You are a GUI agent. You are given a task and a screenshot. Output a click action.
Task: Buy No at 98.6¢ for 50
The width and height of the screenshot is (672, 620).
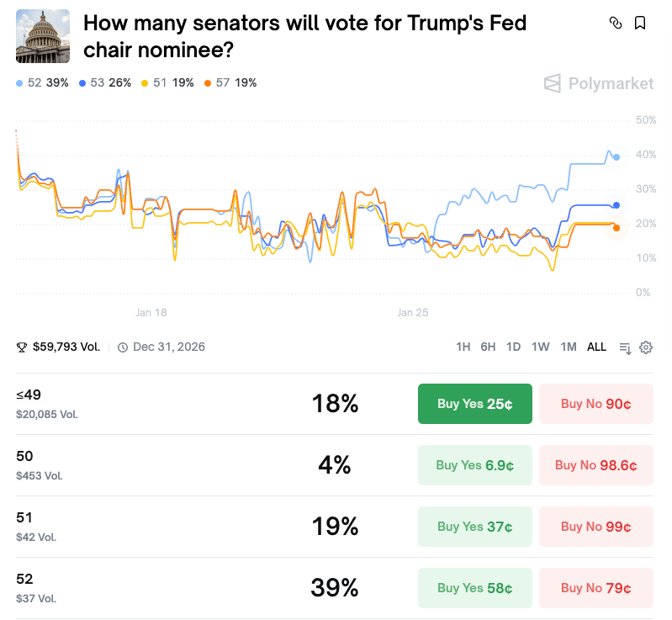(x=595, y=465)
